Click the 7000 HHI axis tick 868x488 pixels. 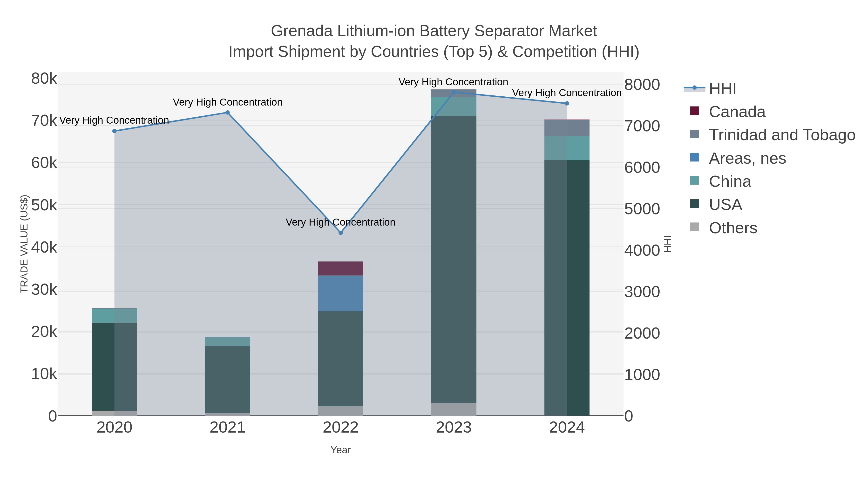pyautogui.click(x=642, y=126)
